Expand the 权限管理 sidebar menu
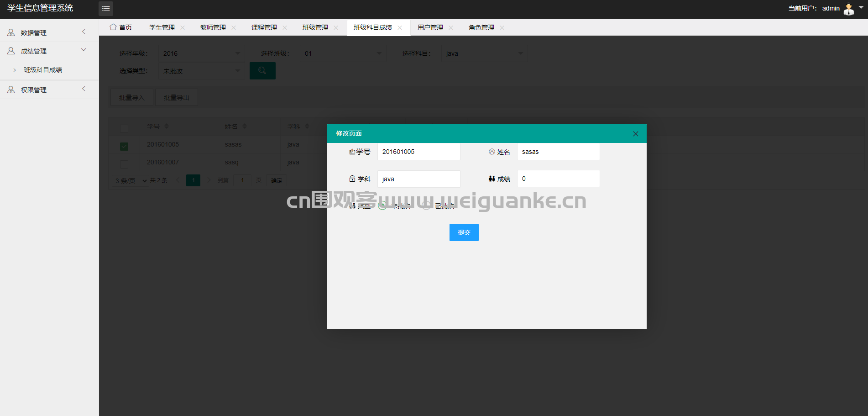868x416 pixels. tap(84, 89)
